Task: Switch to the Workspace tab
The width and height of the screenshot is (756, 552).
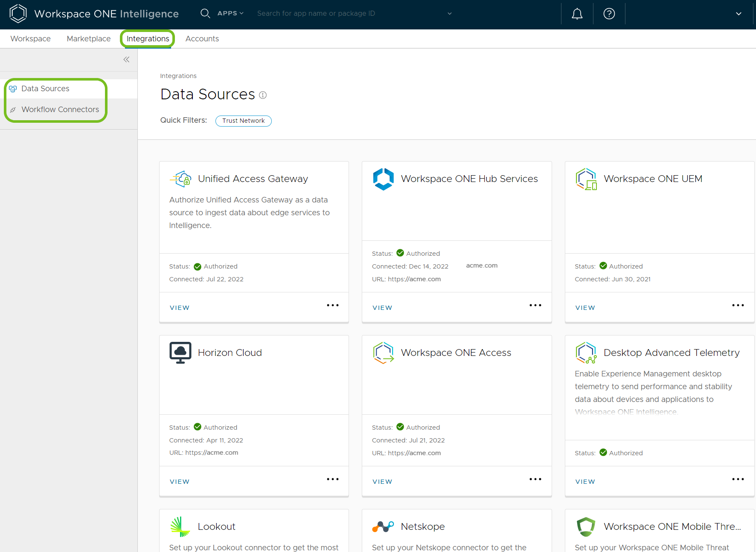Action: [31, 39]
